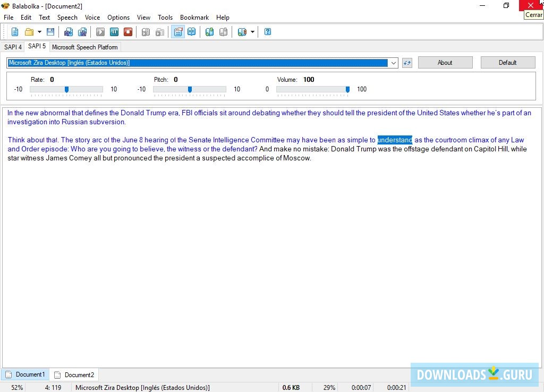Expand recent files arrow beside Open icon
The width and height of the screenshot is (544, 392).
pyautogui.click(x=39, y=32)
